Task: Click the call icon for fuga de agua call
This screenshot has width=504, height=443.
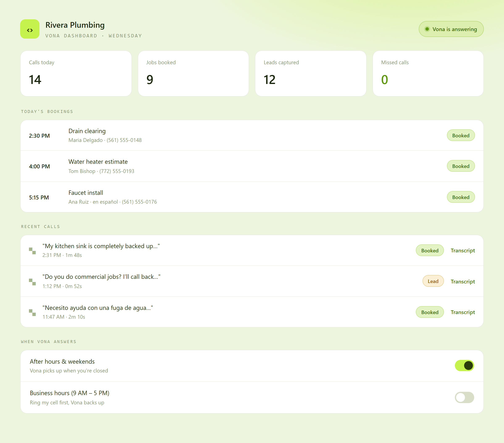Action: 32,312
